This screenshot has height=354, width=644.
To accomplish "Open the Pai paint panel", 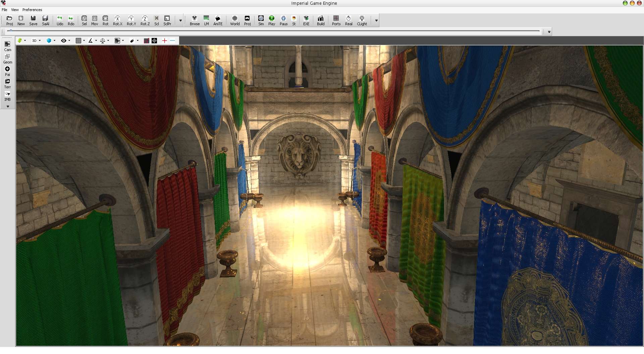I will (x=7, y=71).
